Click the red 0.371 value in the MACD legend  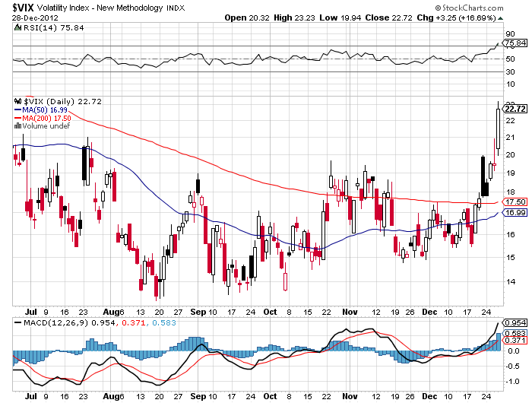(x=133, y=322)
